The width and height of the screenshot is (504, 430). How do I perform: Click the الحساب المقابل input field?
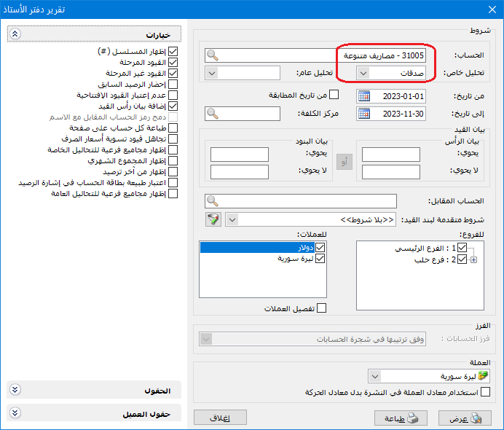pos(301,201)
